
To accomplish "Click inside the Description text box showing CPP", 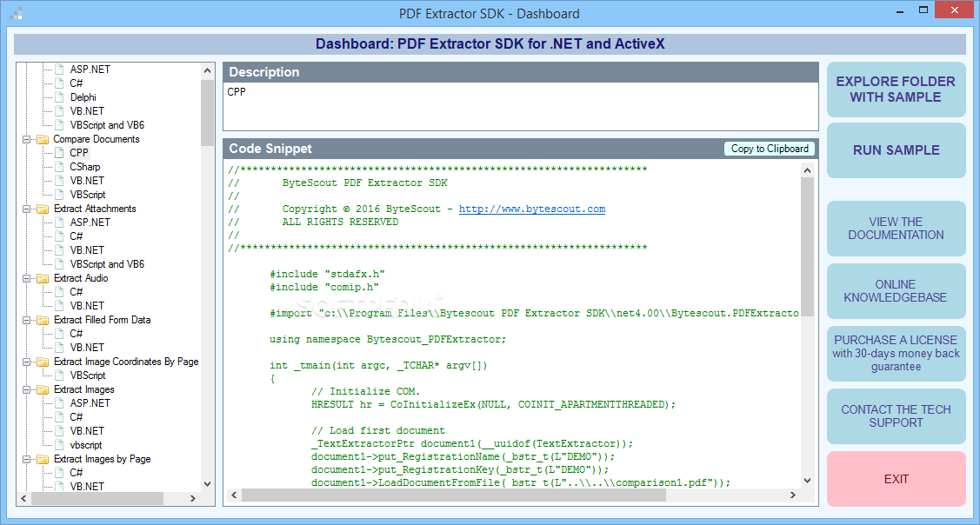I will [x=521, y=106].
